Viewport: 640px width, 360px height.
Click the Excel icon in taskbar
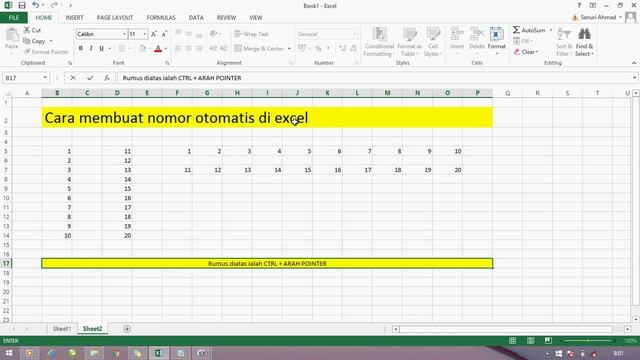(x=158, y=353)
